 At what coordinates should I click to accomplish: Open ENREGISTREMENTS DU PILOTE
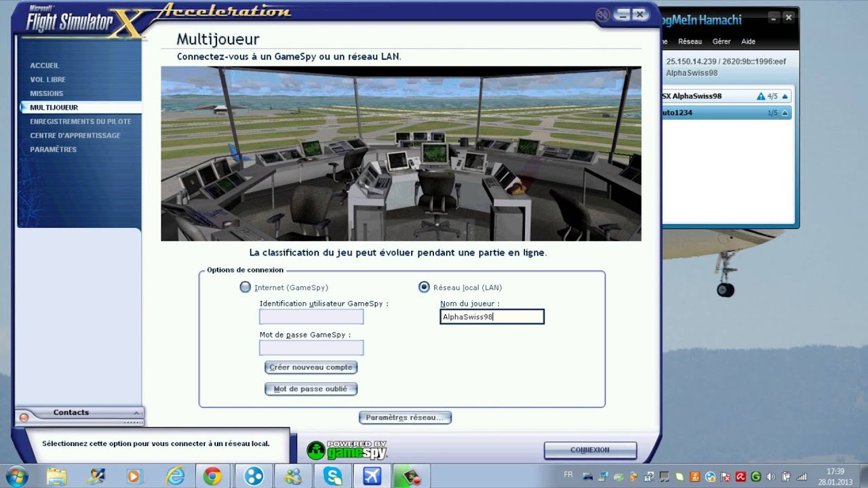[81, 121]
